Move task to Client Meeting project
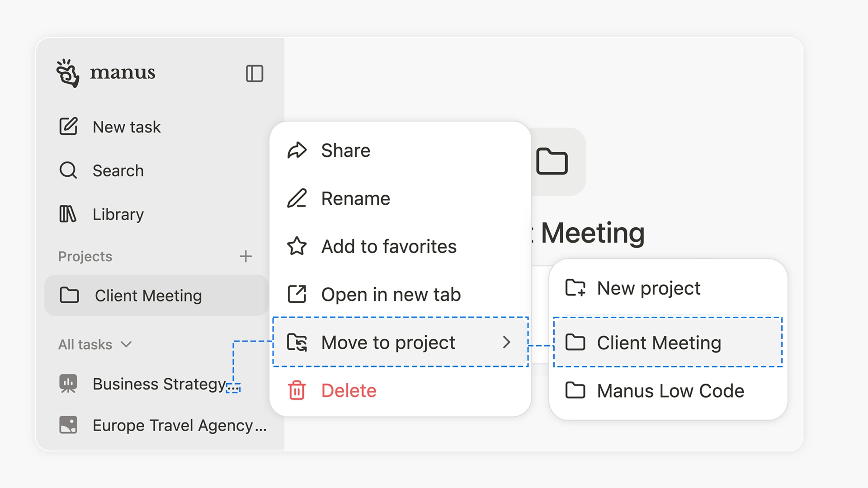The height and width of the screenshot is (488, 868). click(x=659, y=343)
